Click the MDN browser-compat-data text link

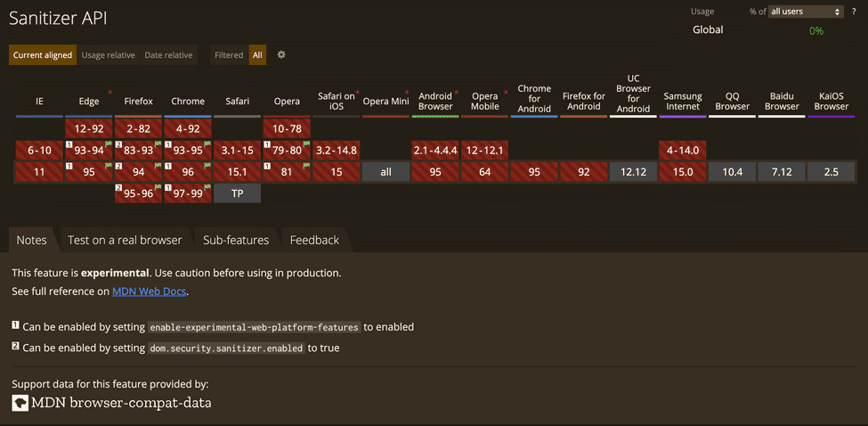point(121,403)
